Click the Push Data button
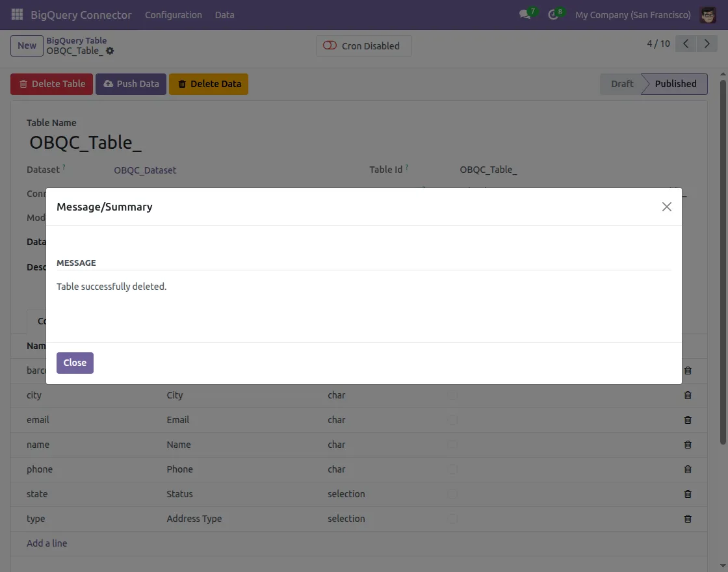This screenshot has height=572, width=728. (x=131, y=84)
